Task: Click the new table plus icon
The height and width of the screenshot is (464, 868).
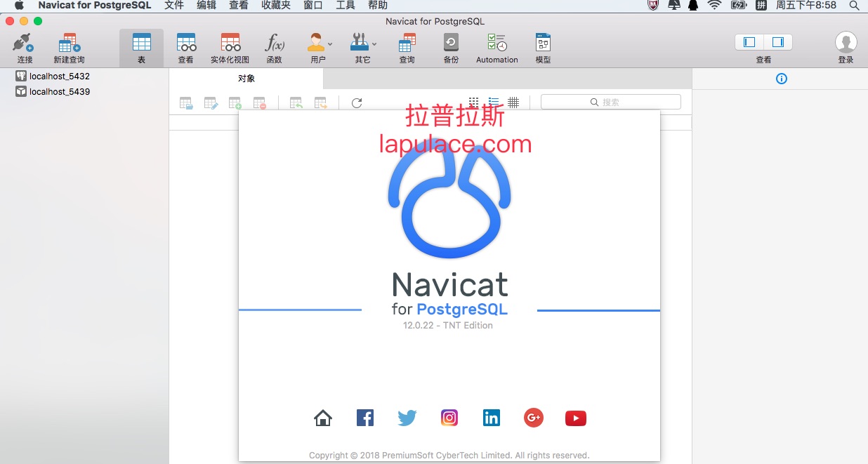Action: (x=235, y=103)
